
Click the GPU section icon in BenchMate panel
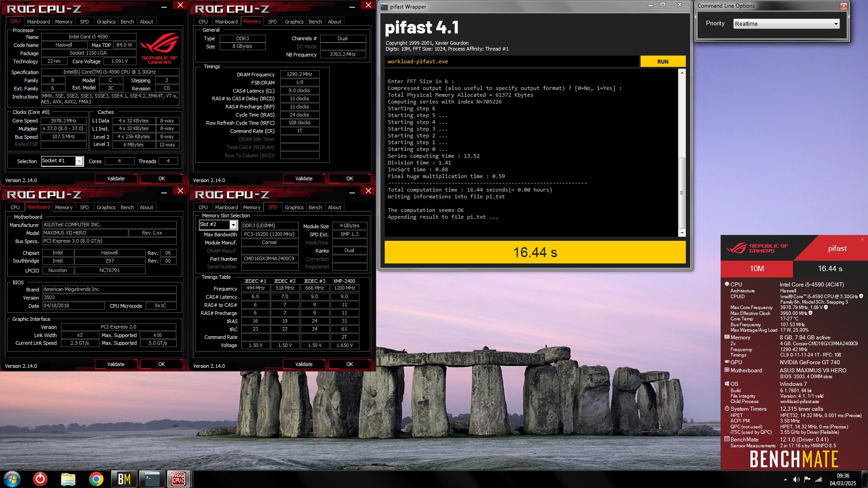coord(727,362)
